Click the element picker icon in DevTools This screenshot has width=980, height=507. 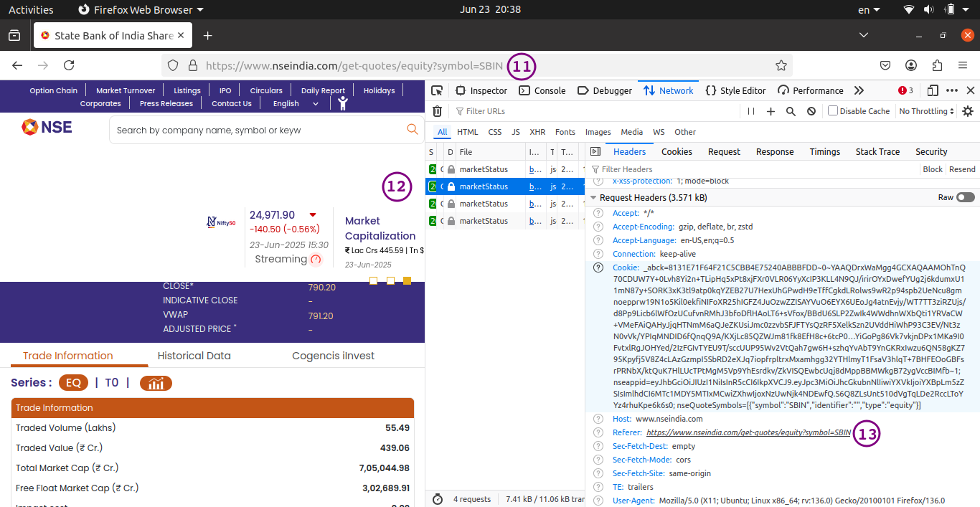437,90
